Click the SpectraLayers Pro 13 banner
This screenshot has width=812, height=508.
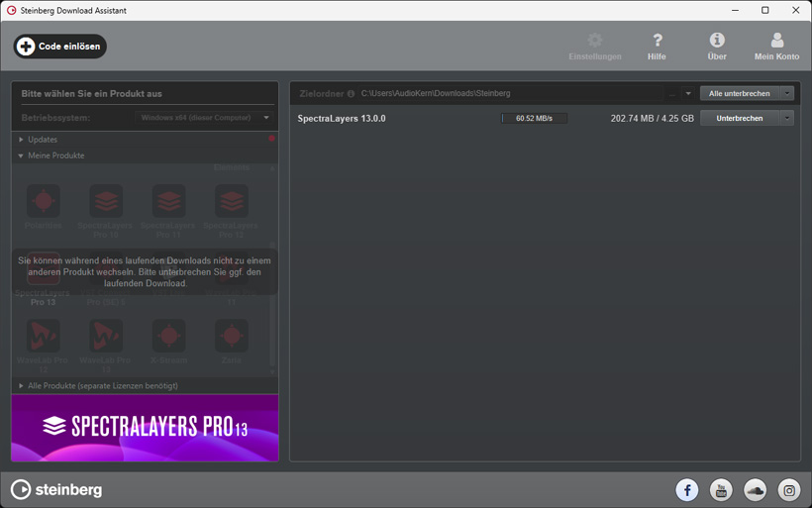145,428
